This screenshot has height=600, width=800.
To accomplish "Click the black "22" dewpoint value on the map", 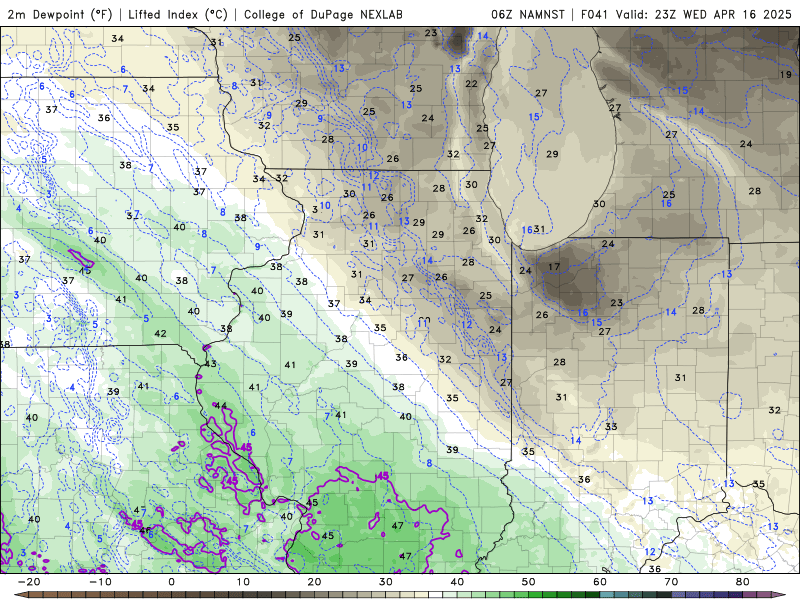I will [x=471, y=84].
